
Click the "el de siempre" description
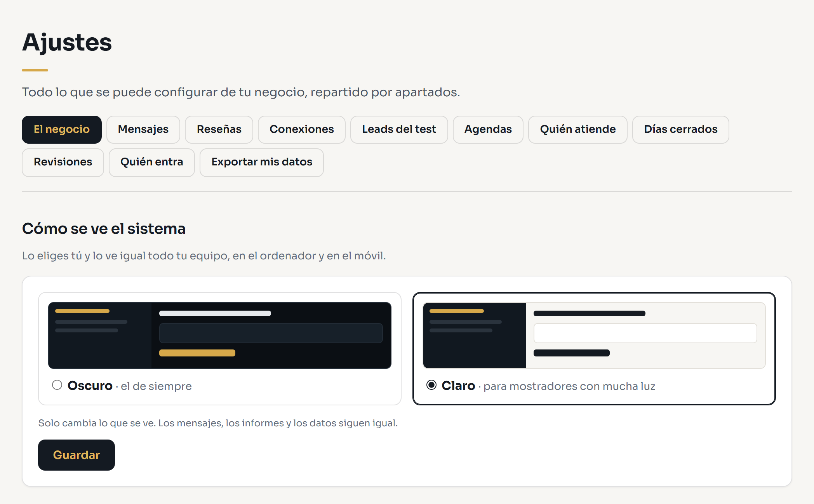[156, 386]
